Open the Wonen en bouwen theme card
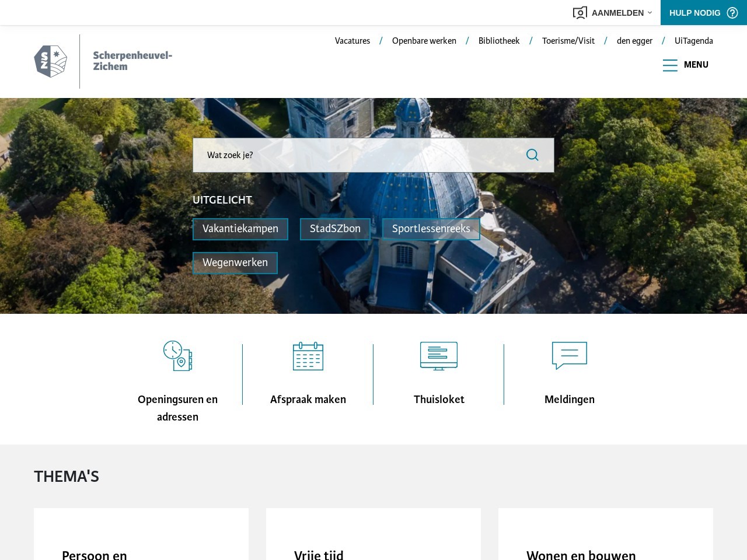The width and height of the screenshot is (747, 560). click(x=606, y=534)
